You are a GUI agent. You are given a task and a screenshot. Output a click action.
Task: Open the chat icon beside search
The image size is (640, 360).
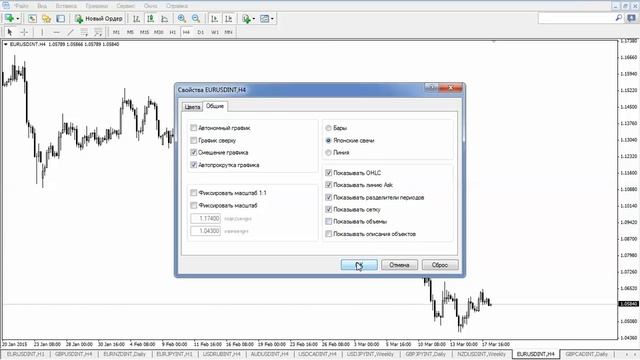coord(631,18)
